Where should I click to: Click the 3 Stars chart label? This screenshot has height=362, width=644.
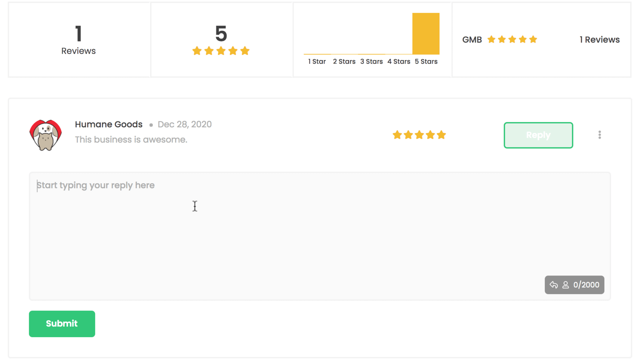coord(371,61)
